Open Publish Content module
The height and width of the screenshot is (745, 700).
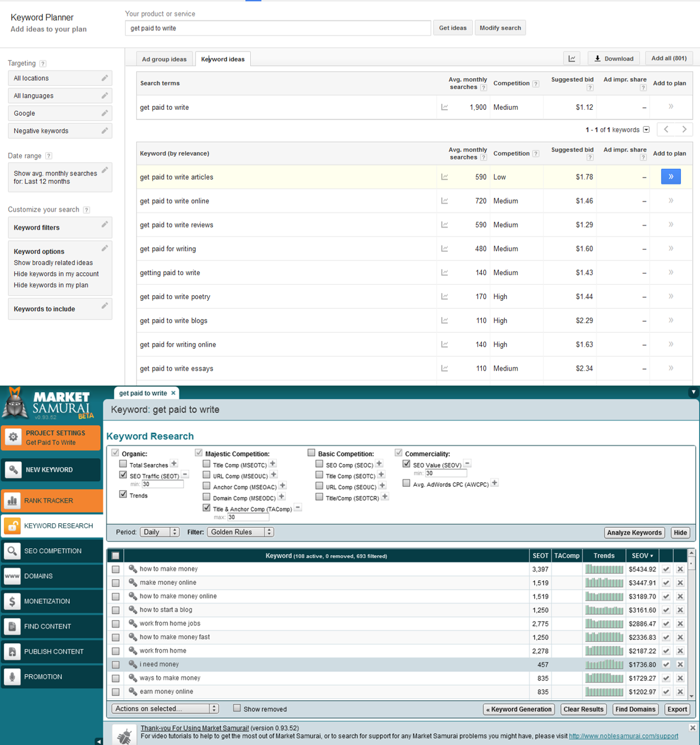[x=52, y=651]
